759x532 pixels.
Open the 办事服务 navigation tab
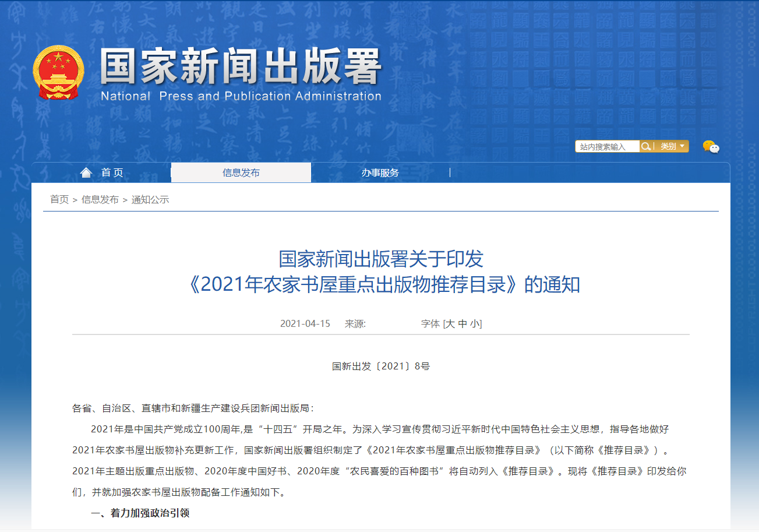(x=380, y=172)
